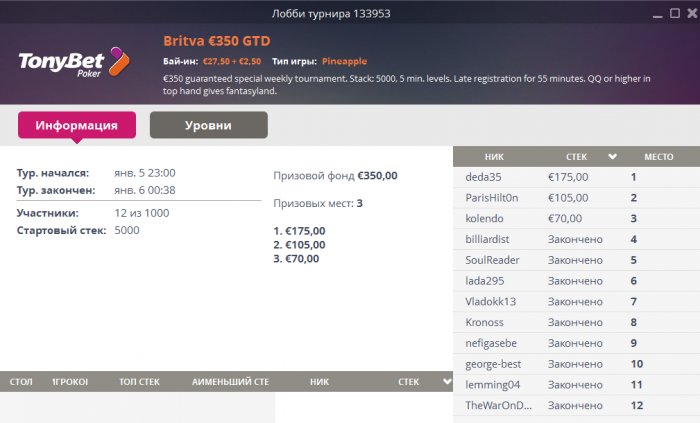Screen dimensions: 700x423
Task: Sort by the МЕСТО column header
Action: (x=658, y=157)
